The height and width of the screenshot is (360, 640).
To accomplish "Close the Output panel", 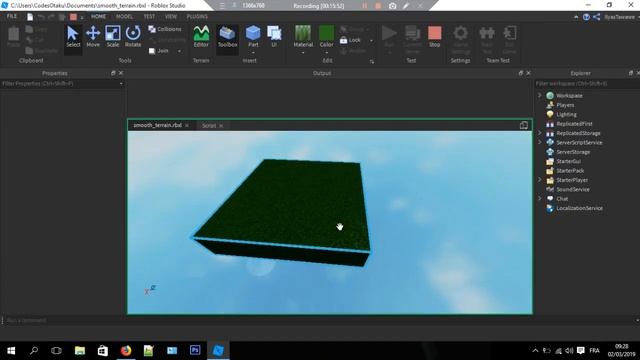I will (528, 73).
